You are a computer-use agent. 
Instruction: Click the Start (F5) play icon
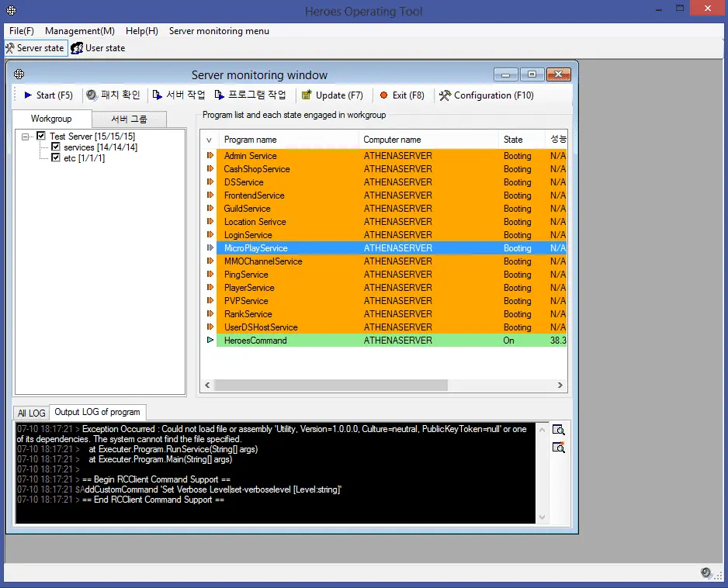click(x=28, y=95)
